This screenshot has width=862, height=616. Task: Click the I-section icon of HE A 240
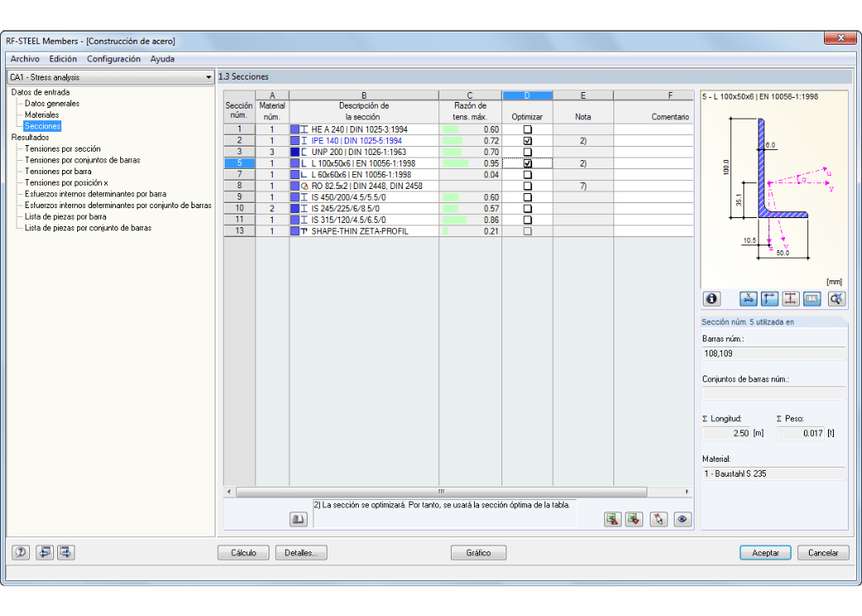304,129
